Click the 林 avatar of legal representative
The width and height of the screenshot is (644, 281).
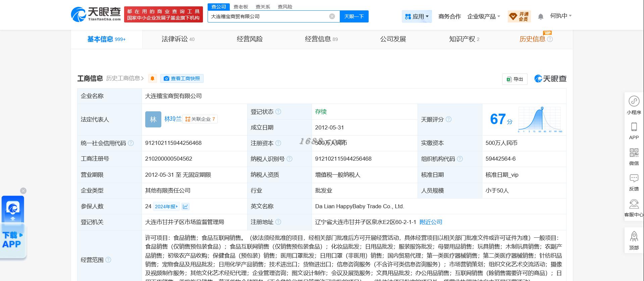point(153,119)
